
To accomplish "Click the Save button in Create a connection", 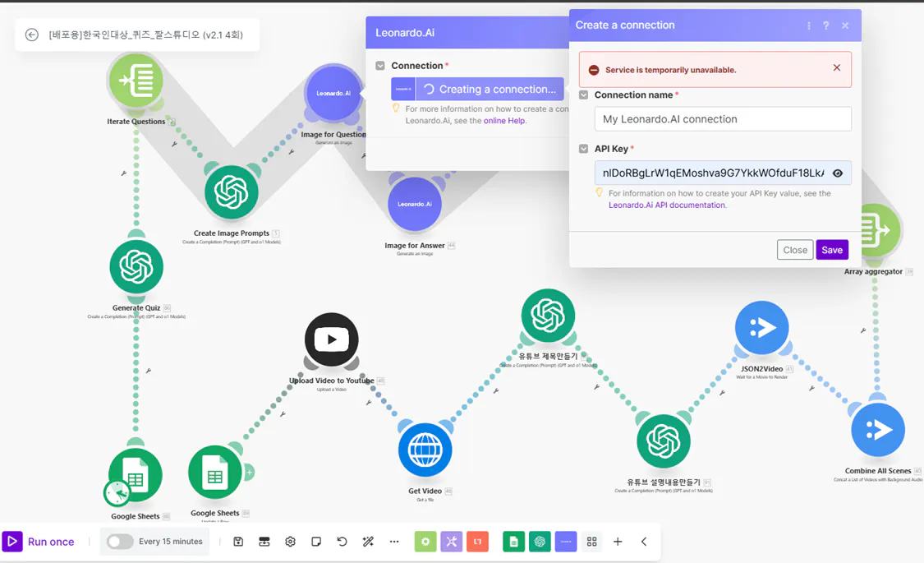I will [832, 250].
